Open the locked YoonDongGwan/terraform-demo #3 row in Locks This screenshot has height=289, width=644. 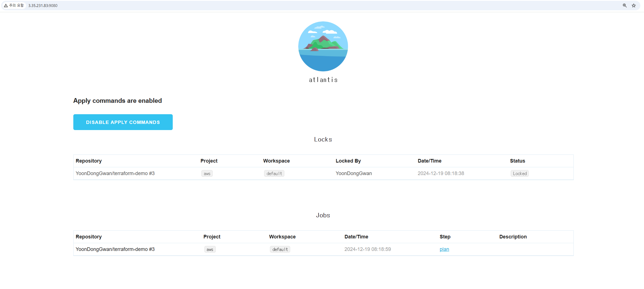pos(323,173)
